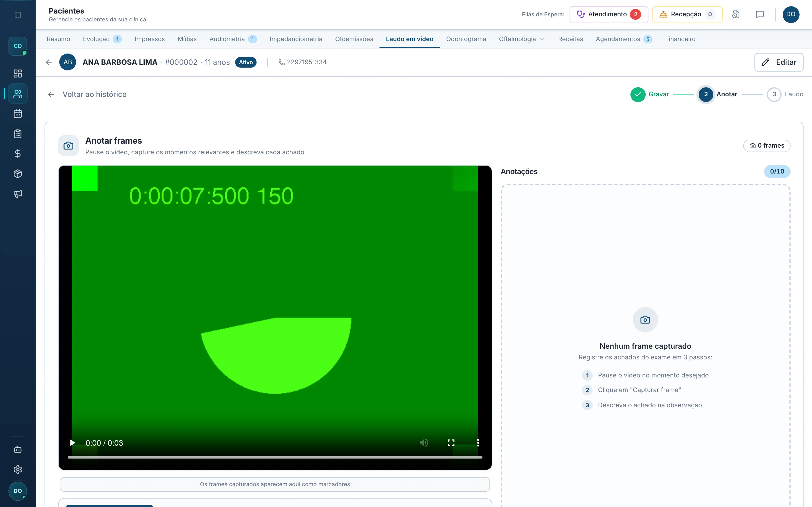Open the DO user avatar menu
The image size is (812, 507).
tap(791, 14)
